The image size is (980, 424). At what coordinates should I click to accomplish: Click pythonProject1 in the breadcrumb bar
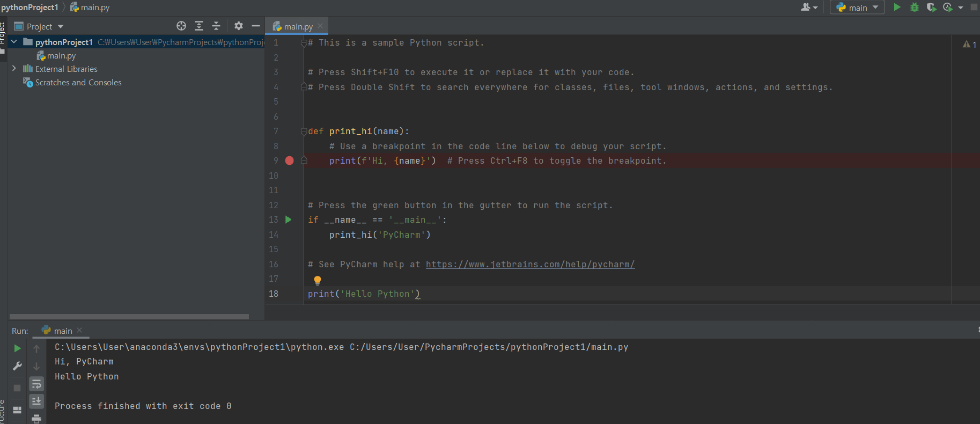coord(30,7)
